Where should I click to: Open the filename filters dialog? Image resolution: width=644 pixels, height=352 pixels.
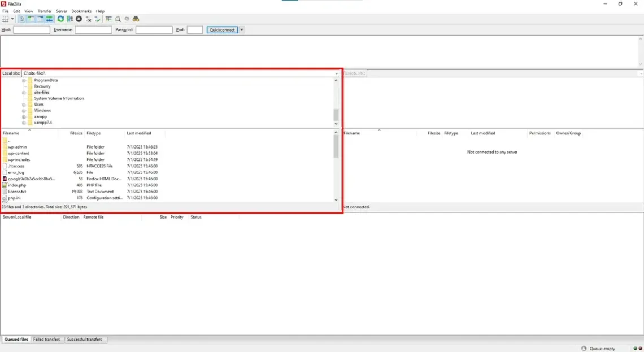(x=109, y=19)
